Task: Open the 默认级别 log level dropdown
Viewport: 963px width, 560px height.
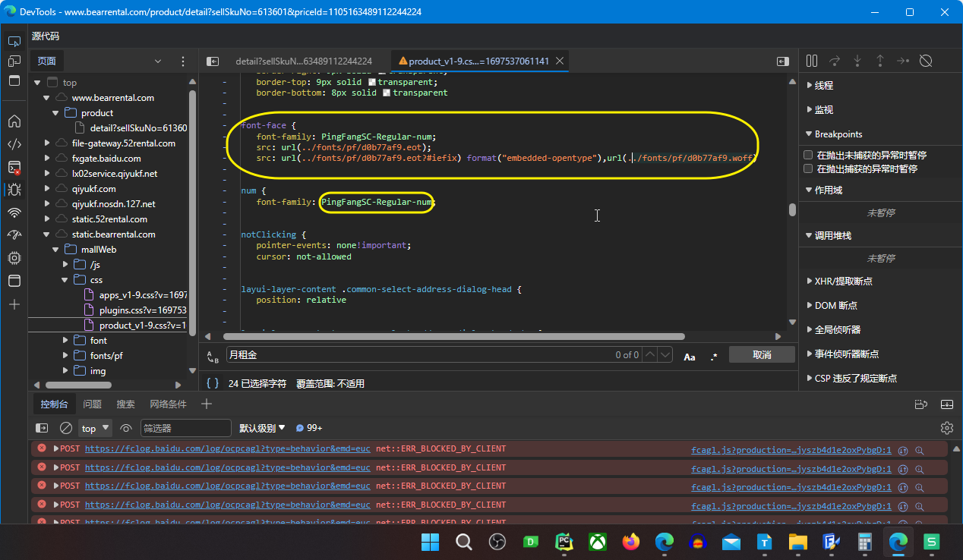Action: pos(262,428)
